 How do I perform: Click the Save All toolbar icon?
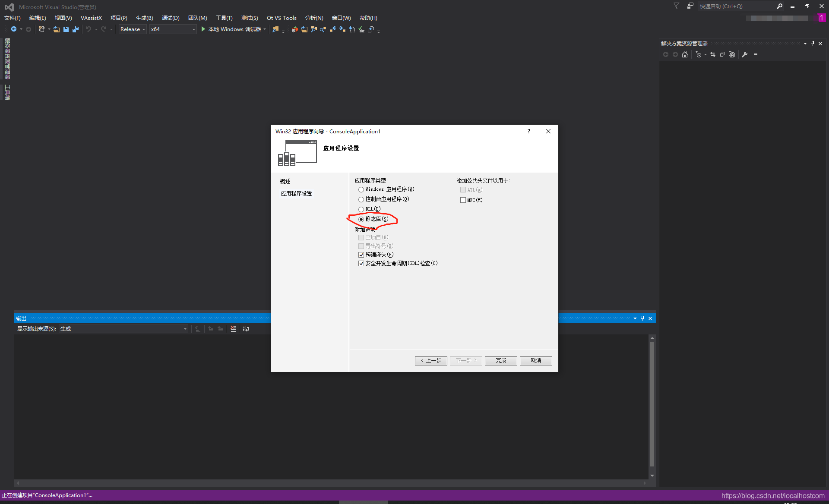click(x=76, y=29)
